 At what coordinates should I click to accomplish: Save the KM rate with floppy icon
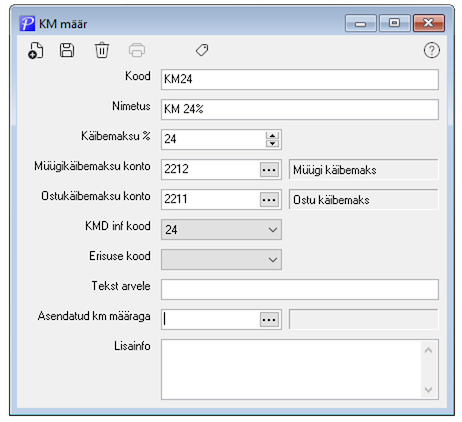point(67,50)
